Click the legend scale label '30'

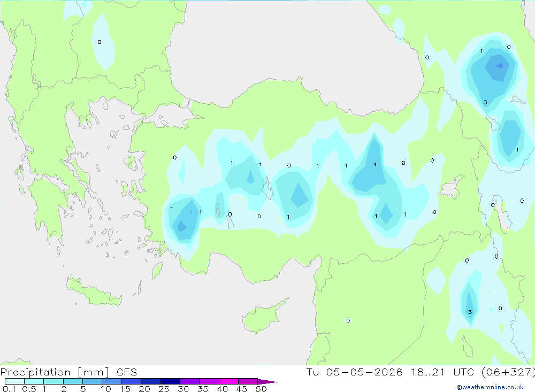coord(184,389)
